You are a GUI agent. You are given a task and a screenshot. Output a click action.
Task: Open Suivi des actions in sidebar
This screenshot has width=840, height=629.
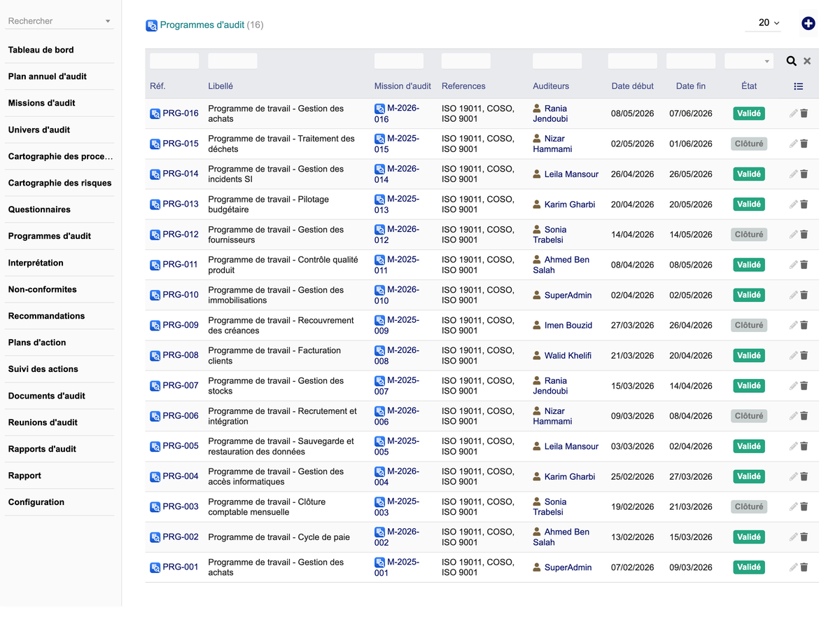[x=43, y=369]
